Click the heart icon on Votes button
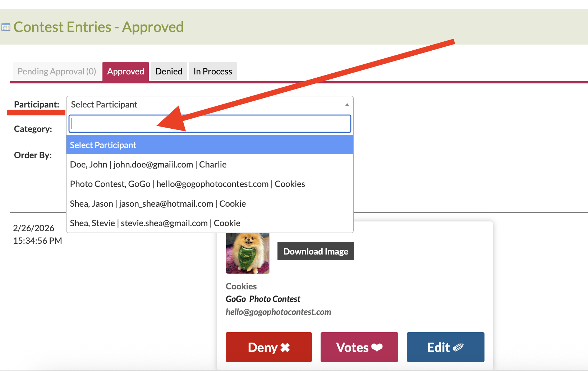588x371 pixels. click(x=377, y=347)
